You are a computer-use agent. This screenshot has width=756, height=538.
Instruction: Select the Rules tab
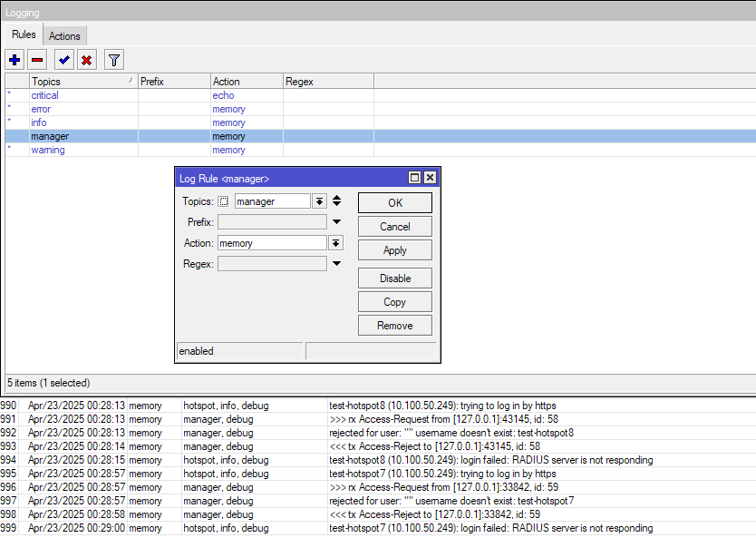pos(24,35)
